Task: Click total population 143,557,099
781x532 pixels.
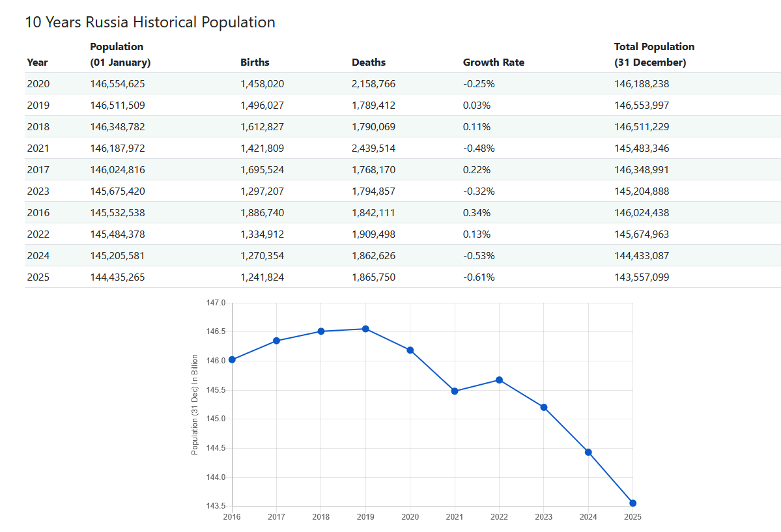Action: (642, 277)
